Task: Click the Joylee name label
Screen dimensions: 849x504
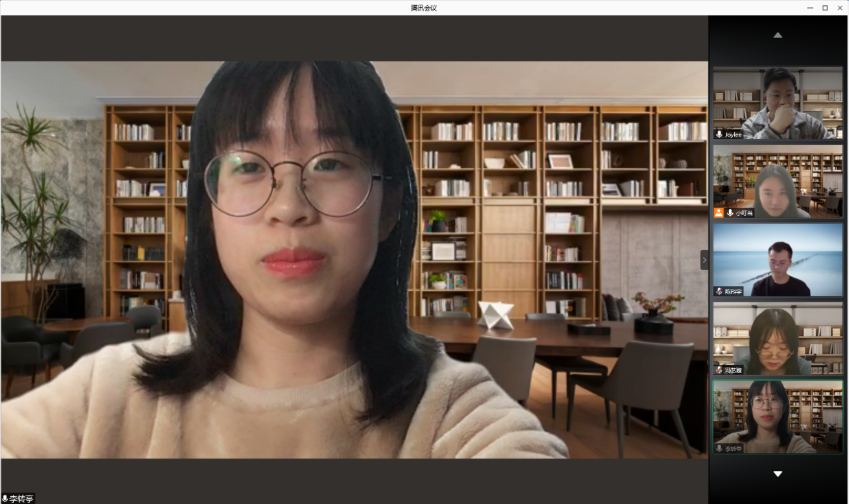Action: [733, 134]
